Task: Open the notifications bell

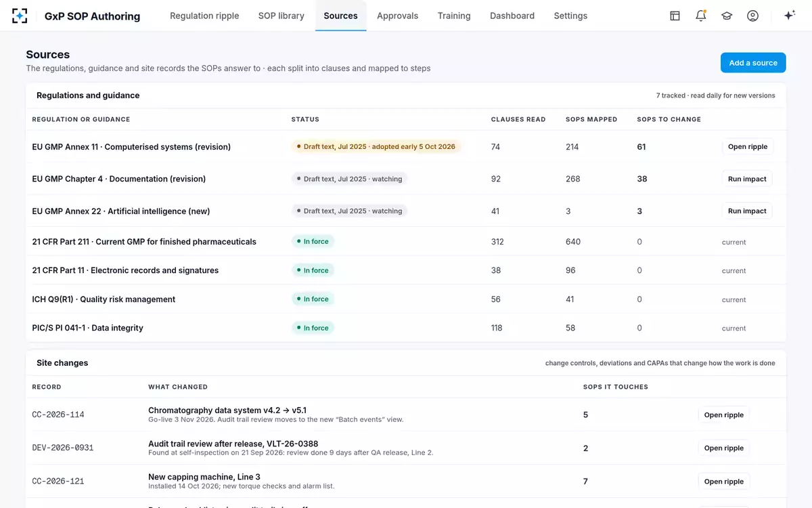Action: 701,16
